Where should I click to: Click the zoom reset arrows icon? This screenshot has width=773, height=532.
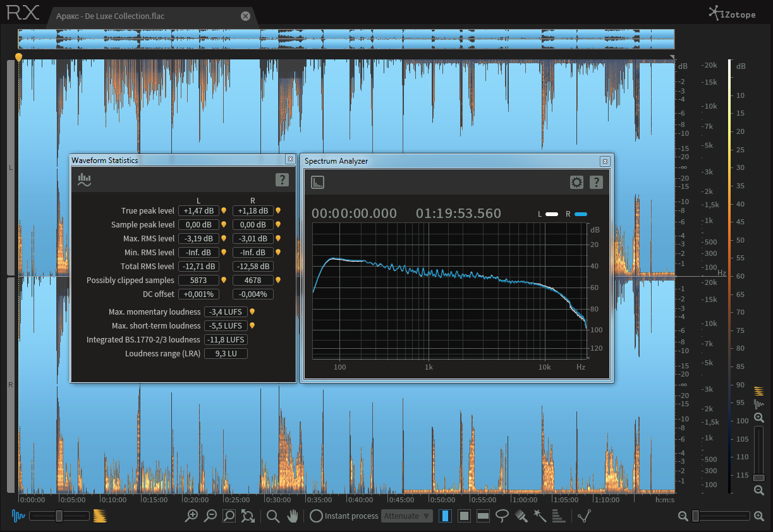coord(248,516)
